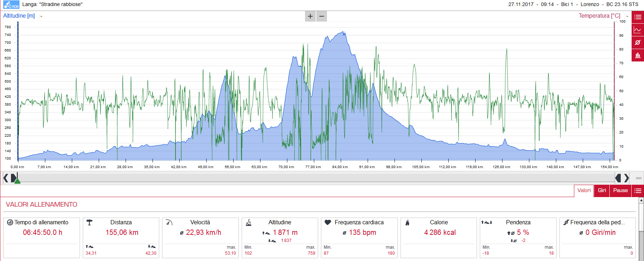Screen dimensions: 644x261
Task: Click the pedal cadence icon
Action: (x=566, y=223)
